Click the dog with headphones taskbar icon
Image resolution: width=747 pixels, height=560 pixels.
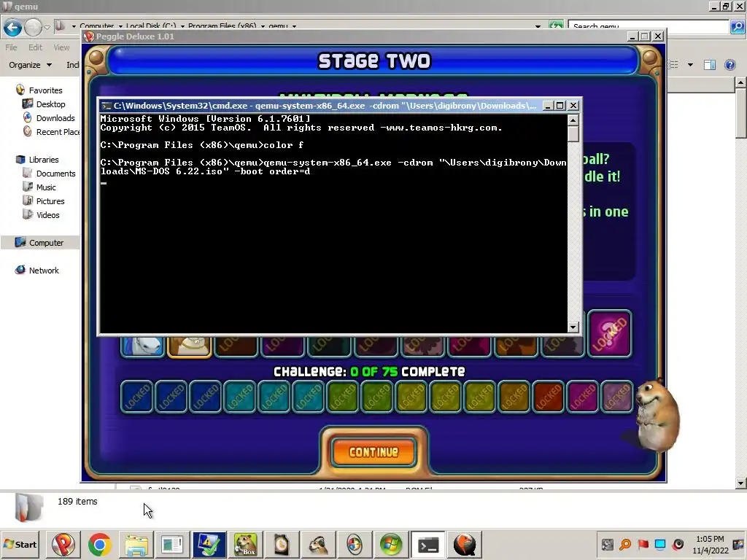(318, 544)
